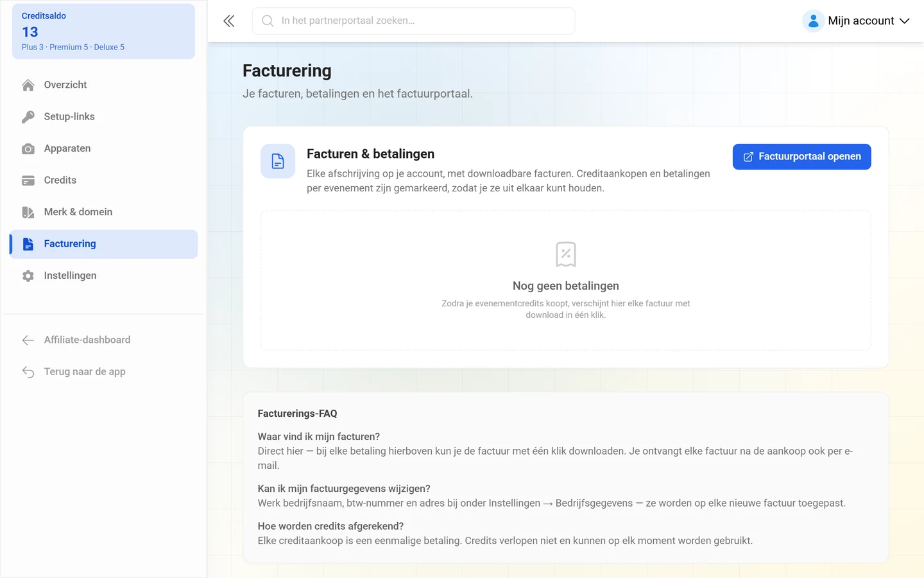Click the search magnifier icon
Image resolution: width=924 pixels, height=578 pixels.
click(268, 21)
